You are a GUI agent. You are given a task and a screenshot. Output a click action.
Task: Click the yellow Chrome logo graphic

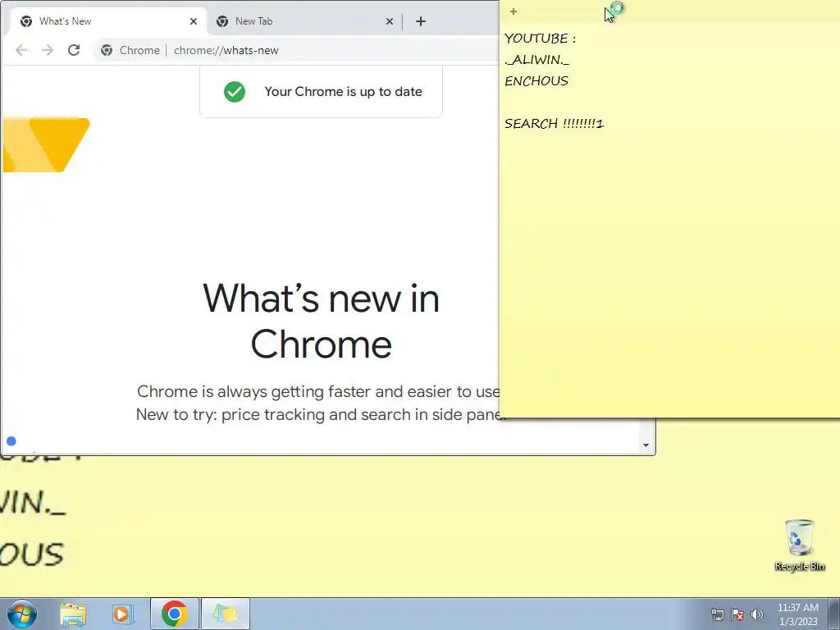[46, 145]
